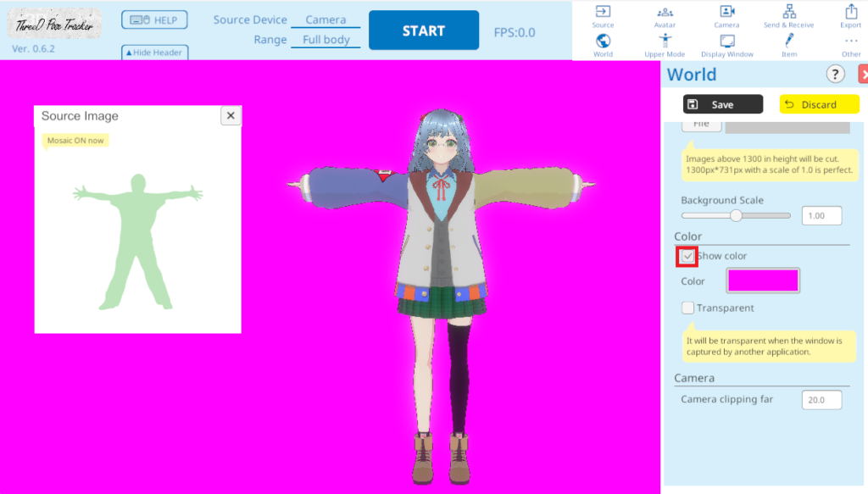Open the Range Full body dropdown

pos(325,40)
